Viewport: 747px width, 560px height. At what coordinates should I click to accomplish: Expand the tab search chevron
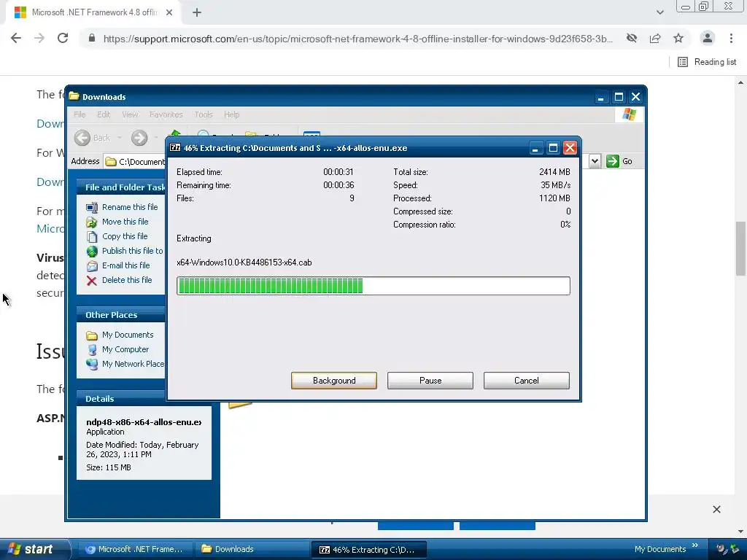tap(659, 12)
